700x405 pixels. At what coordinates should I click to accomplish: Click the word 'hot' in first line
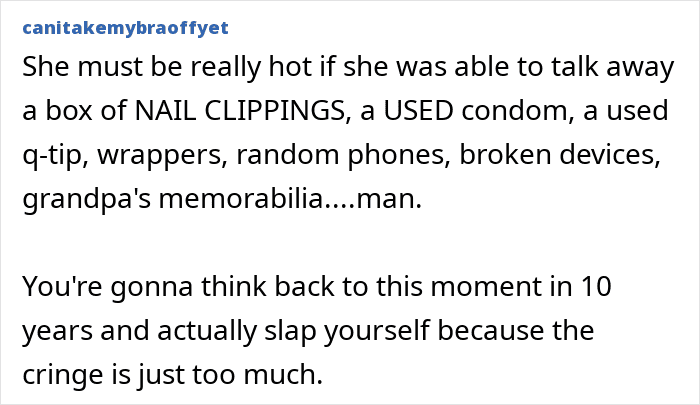(289, 67)
